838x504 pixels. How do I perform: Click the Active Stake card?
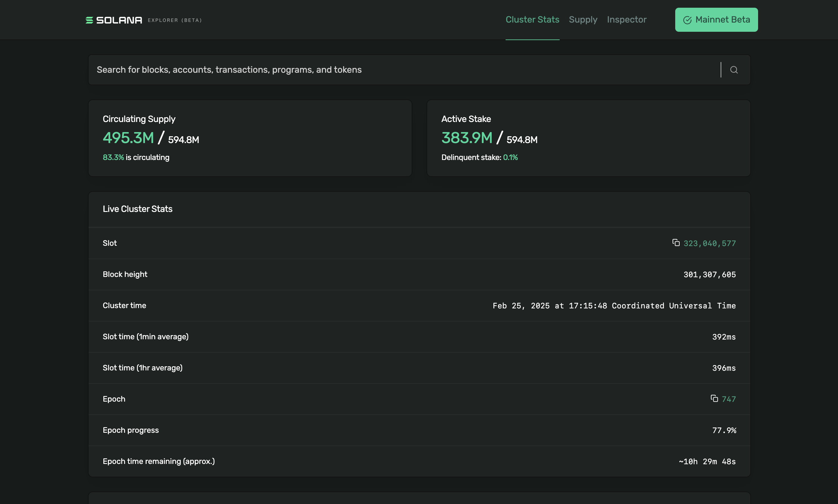[588, 138]
